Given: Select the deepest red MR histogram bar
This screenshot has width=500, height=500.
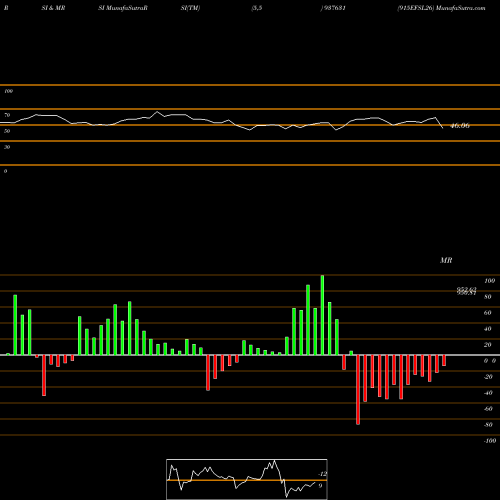Looking at the screenshot, I should 358,390.
